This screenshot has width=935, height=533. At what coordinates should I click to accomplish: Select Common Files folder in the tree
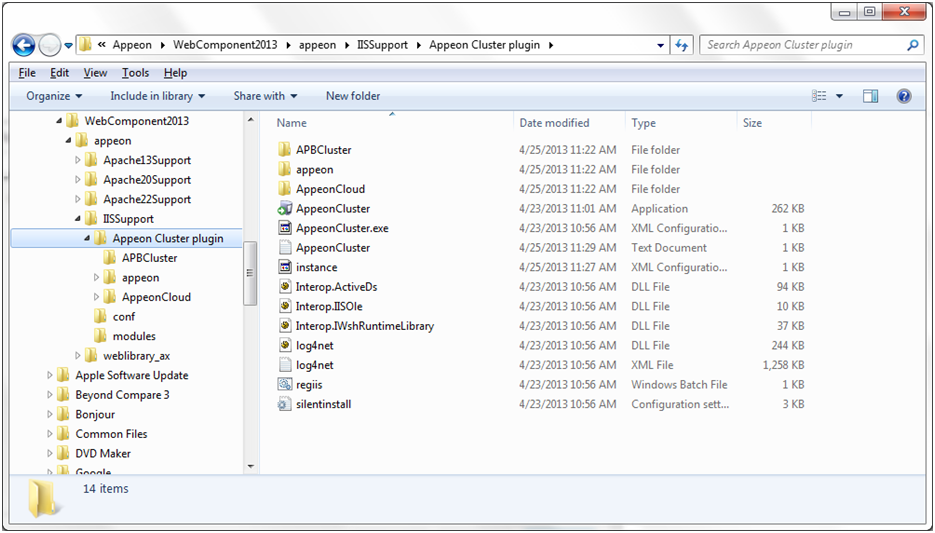(x=112, y=434)
